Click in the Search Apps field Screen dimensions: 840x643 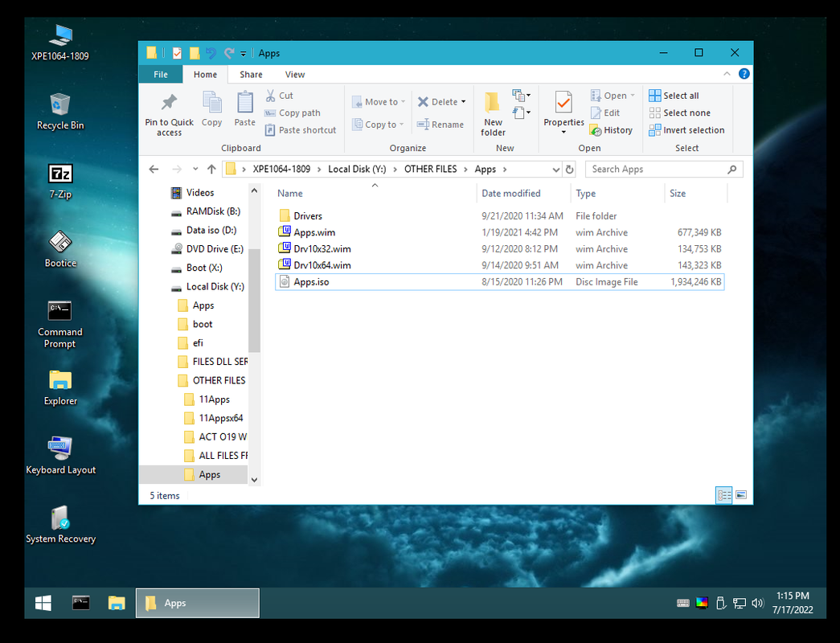664,170
